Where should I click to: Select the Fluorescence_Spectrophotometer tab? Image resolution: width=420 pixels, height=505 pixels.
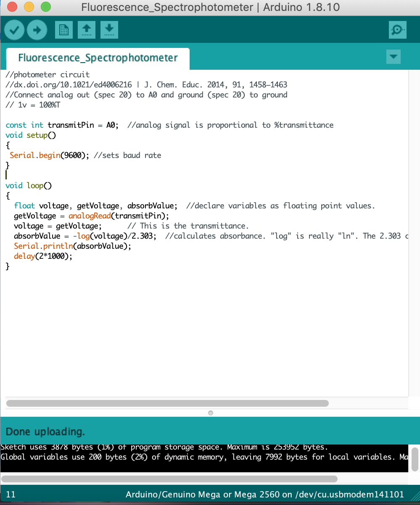(x=98, y=58)
